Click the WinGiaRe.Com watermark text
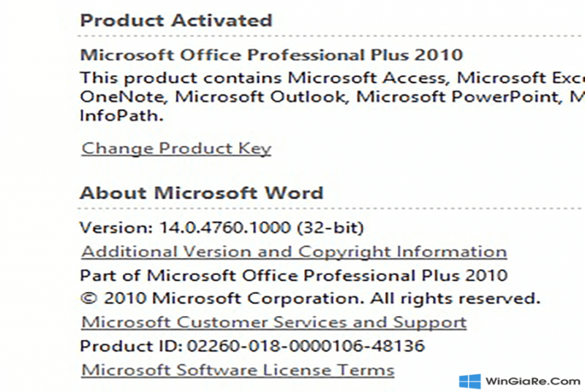The image size is (585, 392). [533, 382]
